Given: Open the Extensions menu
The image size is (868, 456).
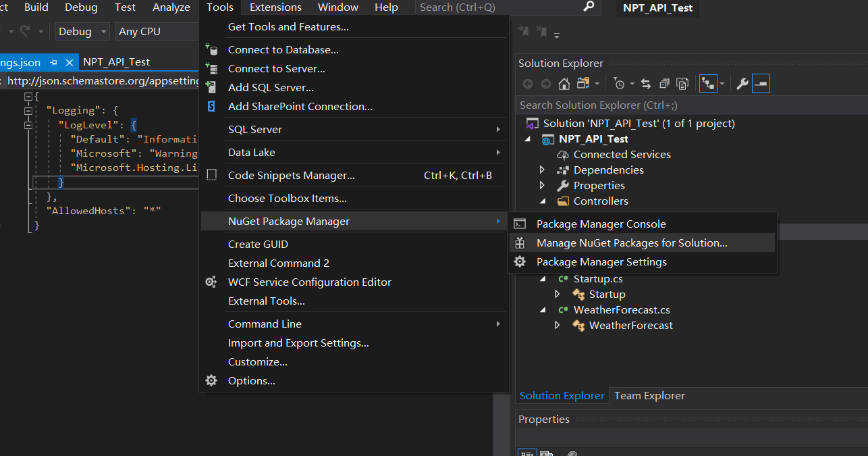Looking at the screenshot, I should tap(275, 7).
